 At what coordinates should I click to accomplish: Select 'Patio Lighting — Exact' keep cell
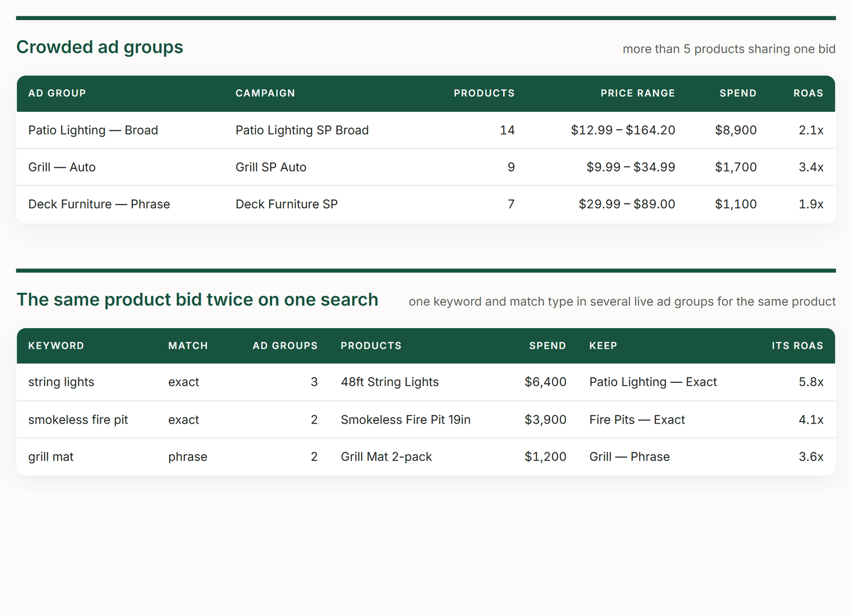[x=653, y=382]
